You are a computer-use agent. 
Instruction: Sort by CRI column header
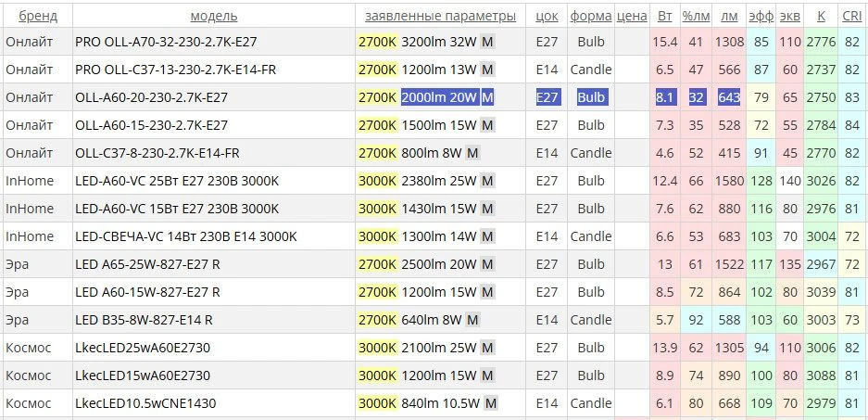(851, 17)
